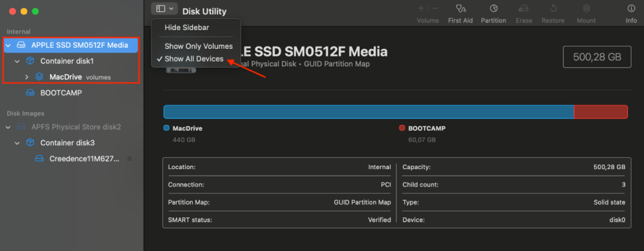This screenshot has width=644, height=251.
Task: Open the Info toolbar icon
Action: coord(631,8)
